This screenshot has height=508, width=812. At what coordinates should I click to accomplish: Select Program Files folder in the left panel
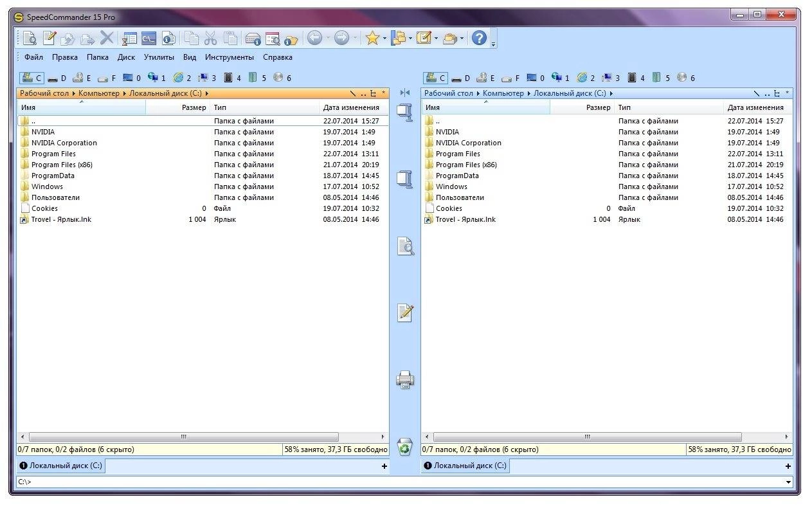[x=53, y=154]
